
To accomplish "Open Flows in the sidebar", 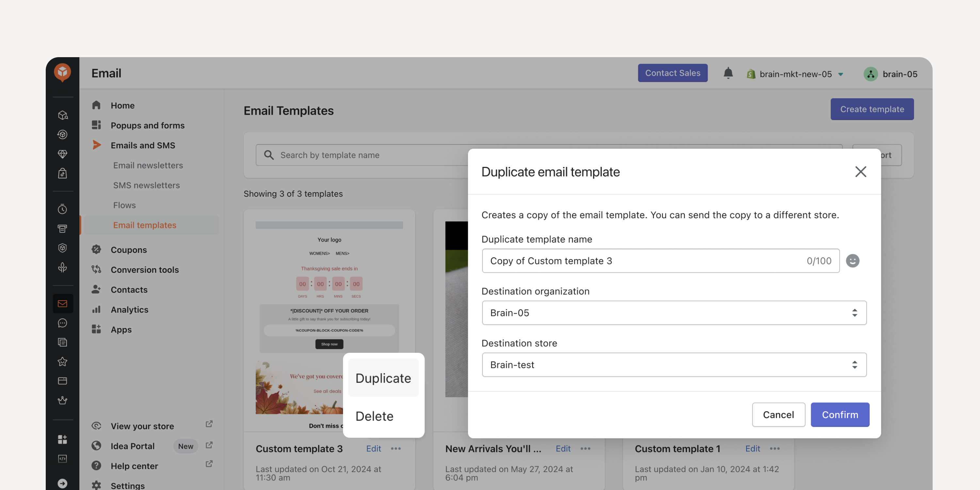I will (x=124, y=205).
